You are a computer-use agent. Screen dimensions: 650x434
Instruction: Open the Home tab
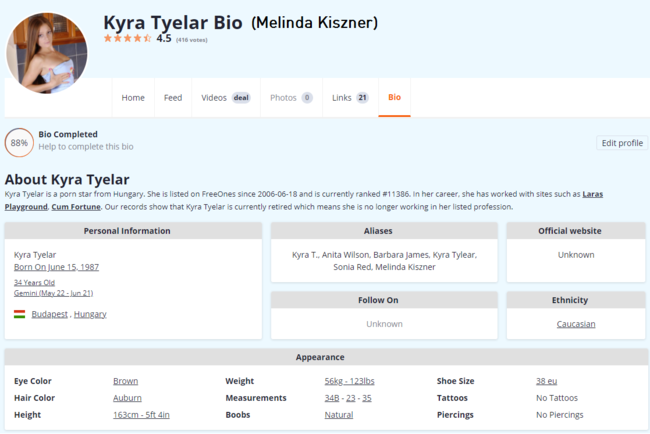pyautogui.click(x=133, y=98)
